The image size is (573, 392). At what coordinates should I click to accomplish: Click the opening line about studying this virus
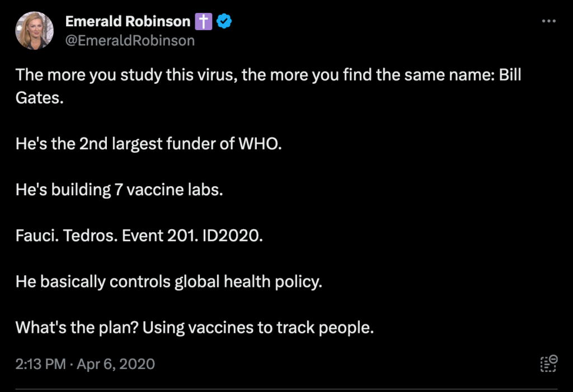267,75
